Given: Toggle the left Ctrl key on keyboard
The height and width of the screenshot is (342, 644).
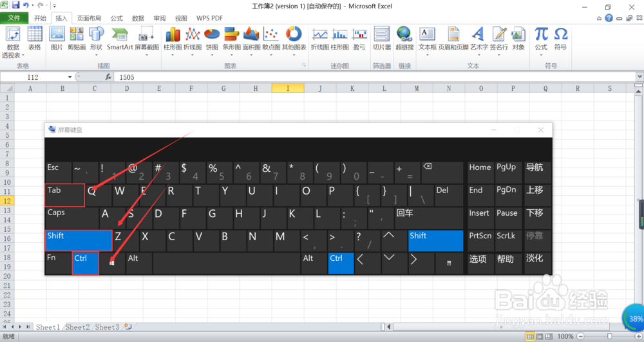Looking at the screenshot, I should point(86,263).
